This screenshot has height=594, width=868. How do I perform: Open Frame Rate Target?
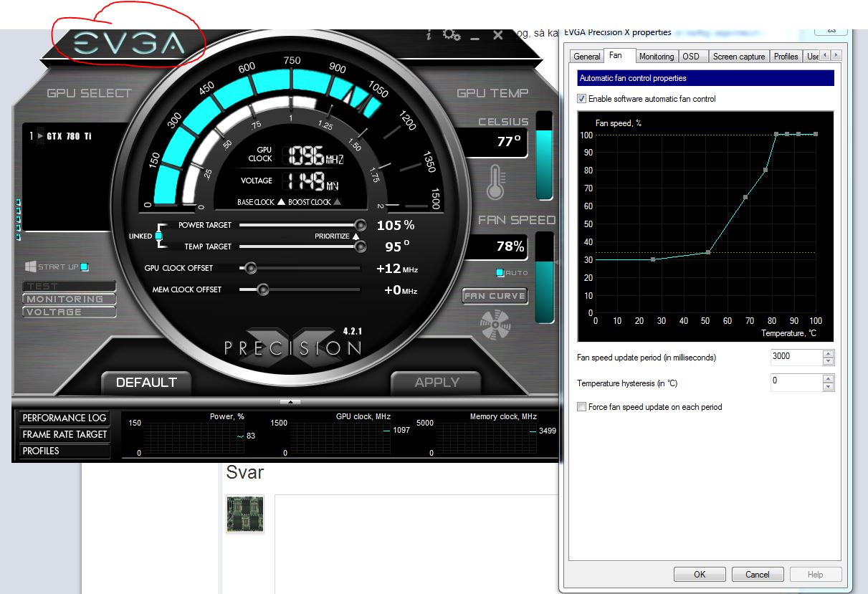tap(65, 434)
